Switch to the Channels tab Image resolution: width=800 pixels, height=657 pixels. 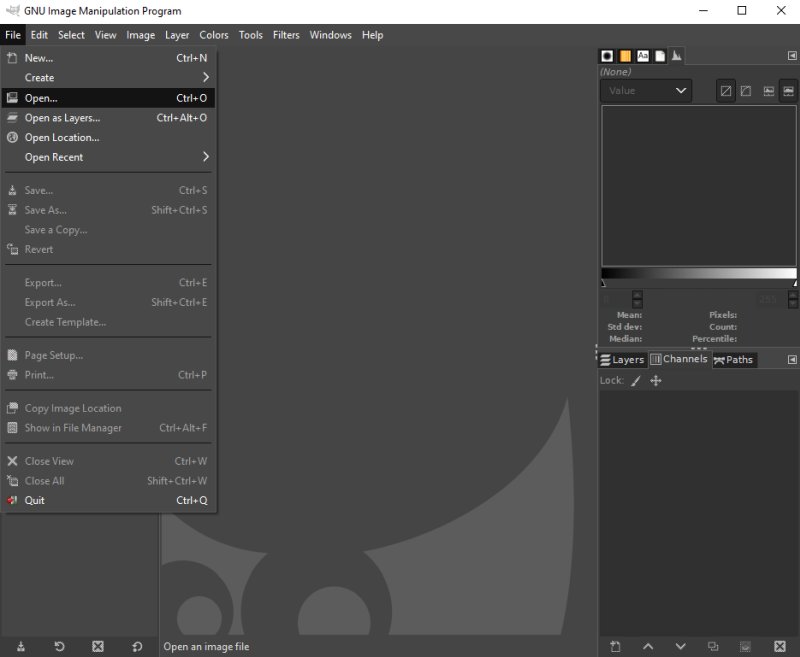tap(679, 359)
